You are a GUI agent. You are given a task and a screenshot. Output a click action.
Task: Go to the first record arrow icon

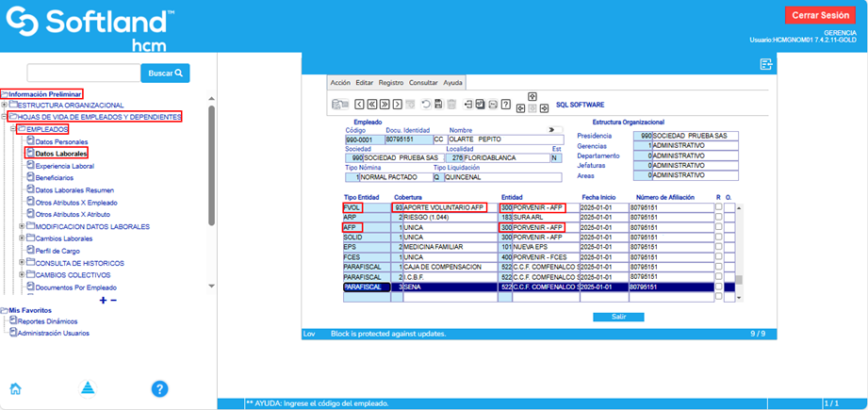pos(372,104)
